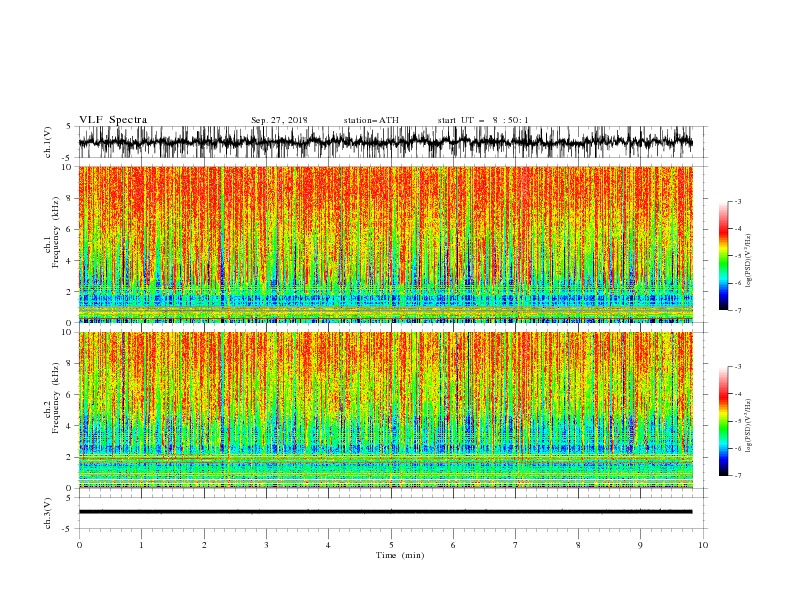Click the "4" kHz tick on ch.2 axis
The image size is (792, 612).
pos(70,426)
